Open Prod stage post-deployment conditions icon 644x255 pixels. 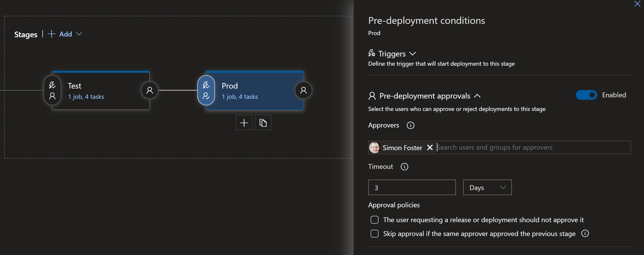pos(303,90)
